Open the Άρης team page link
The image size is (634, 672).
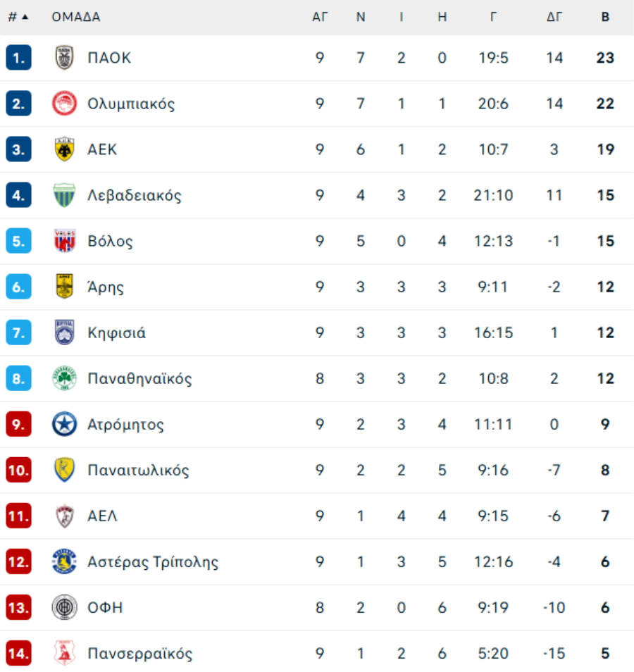(106, 287)
